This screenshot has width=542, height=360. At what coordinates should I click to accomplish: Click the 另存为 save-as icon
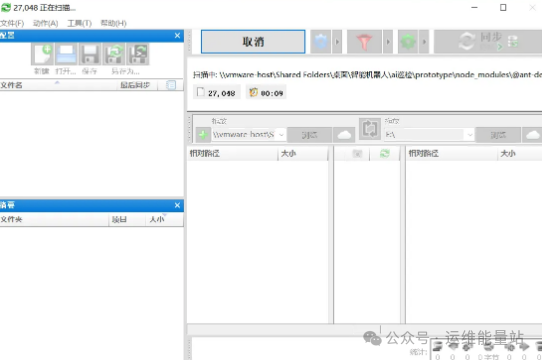click(114, 54)
